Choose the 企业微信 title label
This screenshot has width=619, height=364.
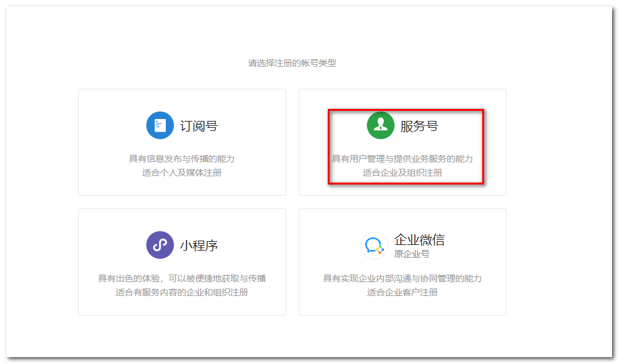pyautogui.click(x=419, y=239)
